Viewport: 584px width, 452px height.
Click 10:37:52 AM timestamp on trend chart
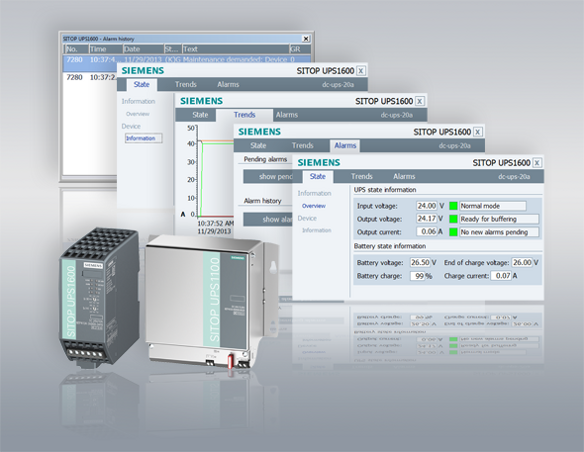pyautogui.click(x=215, y=223)
